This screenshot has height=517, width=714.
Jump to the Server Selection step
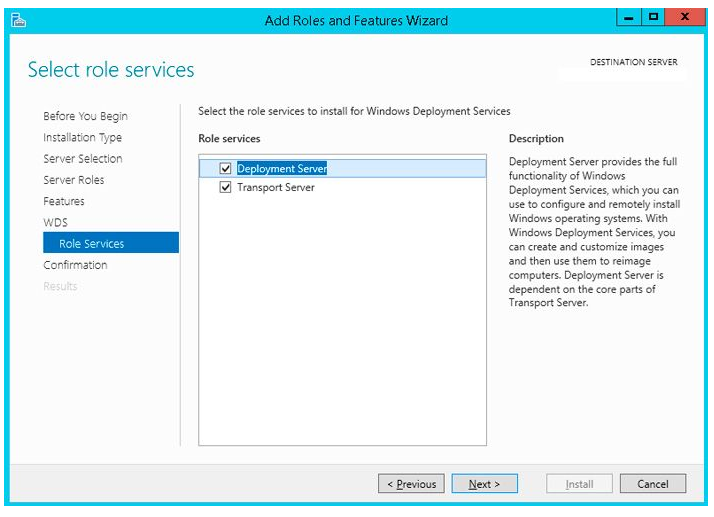(83, 159)
